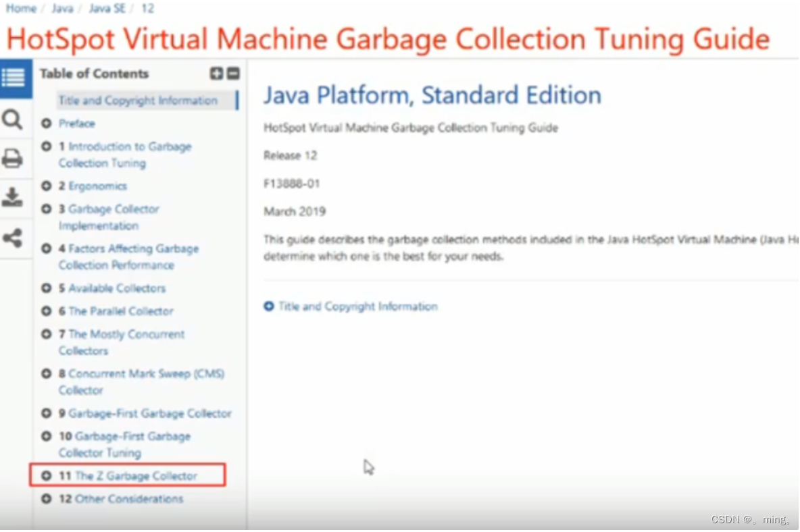The image size is (800, 532).
Task: Go to Java SE in the breadcrumb
Action: click(x=107, y=9)
